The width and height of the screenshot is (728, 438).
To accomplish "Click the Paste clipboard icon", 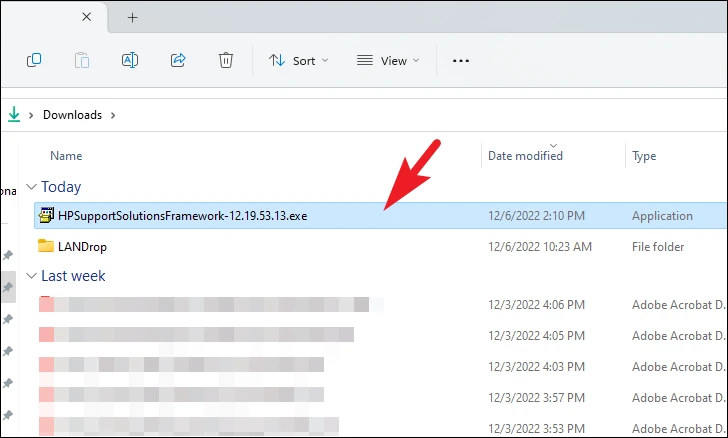I will click(82, 60).
